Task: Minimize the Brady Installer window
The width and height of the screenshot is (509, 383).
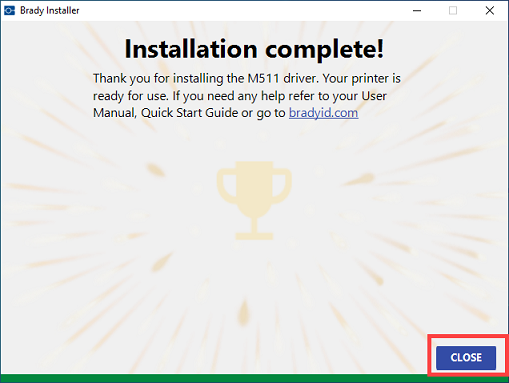Action: pyautogui.click(x=417, y=11)
